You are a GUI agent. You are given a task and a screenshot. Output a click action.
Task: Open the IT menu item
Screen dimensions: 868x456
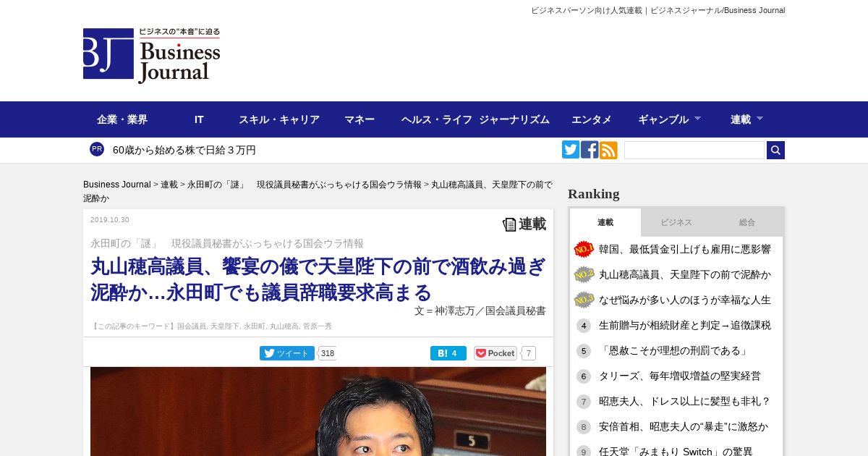point(199,119)
